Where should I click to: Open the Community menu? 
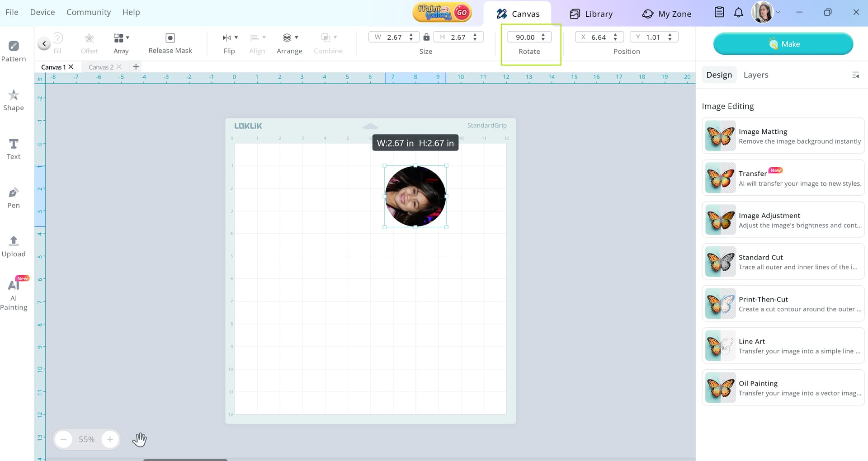point(89,12)
